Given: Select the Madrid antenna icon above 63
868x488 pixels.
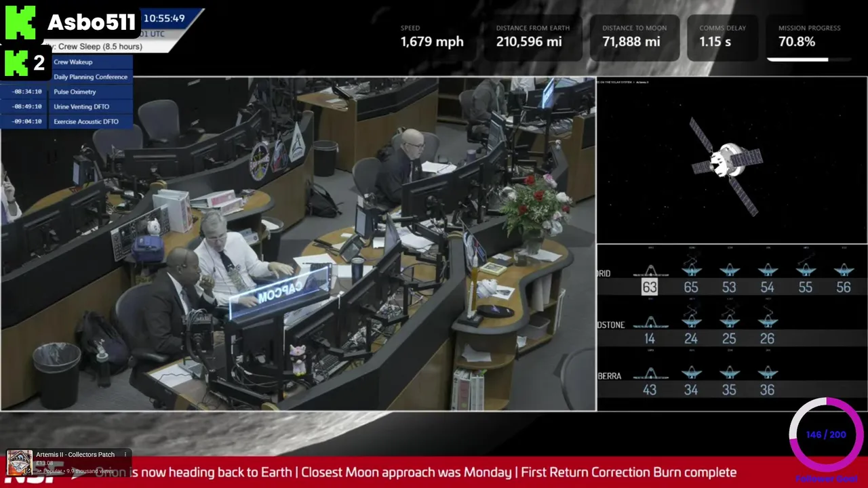Looking at the screenshot, I should pyautogui.click(x=650, y=271).
